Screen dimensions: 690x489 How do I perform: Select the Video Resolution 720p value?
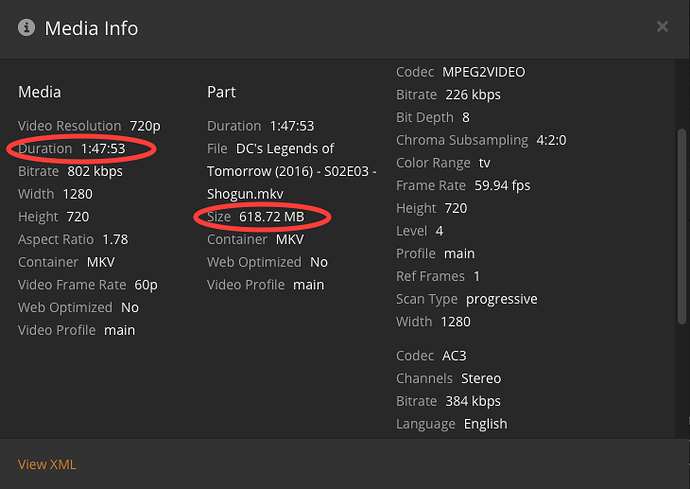146,126
